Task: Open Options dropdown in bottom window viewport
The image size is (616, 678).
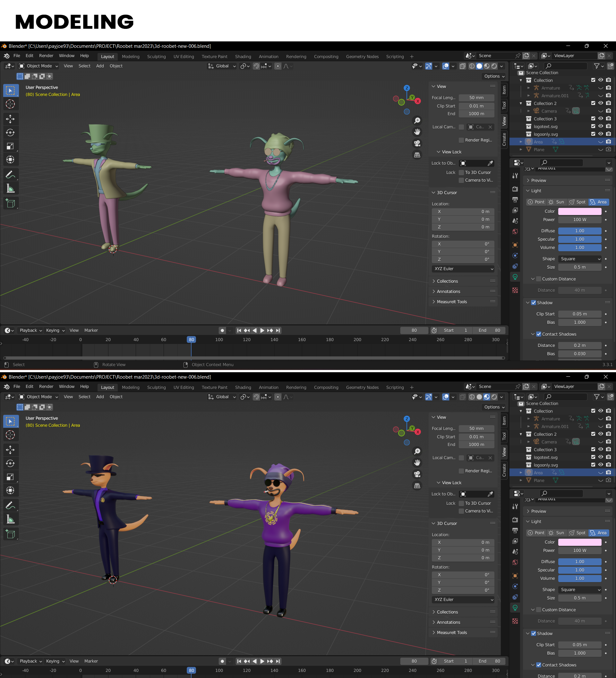Action: [x=494, y=407]
